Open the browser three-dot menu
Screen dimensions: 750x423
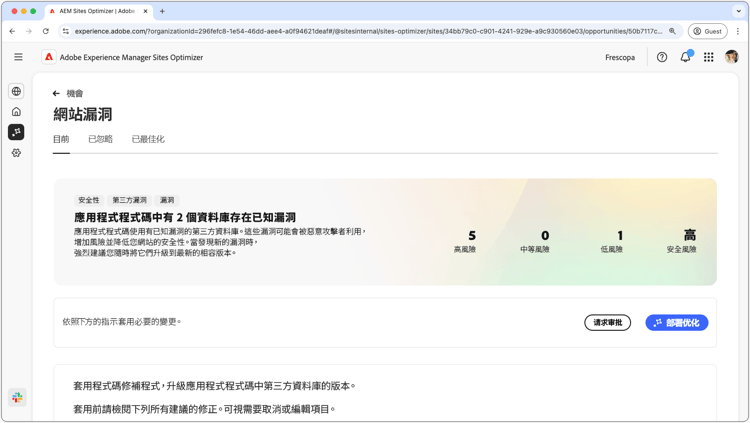pyautogui.click(x=738, y=31)
